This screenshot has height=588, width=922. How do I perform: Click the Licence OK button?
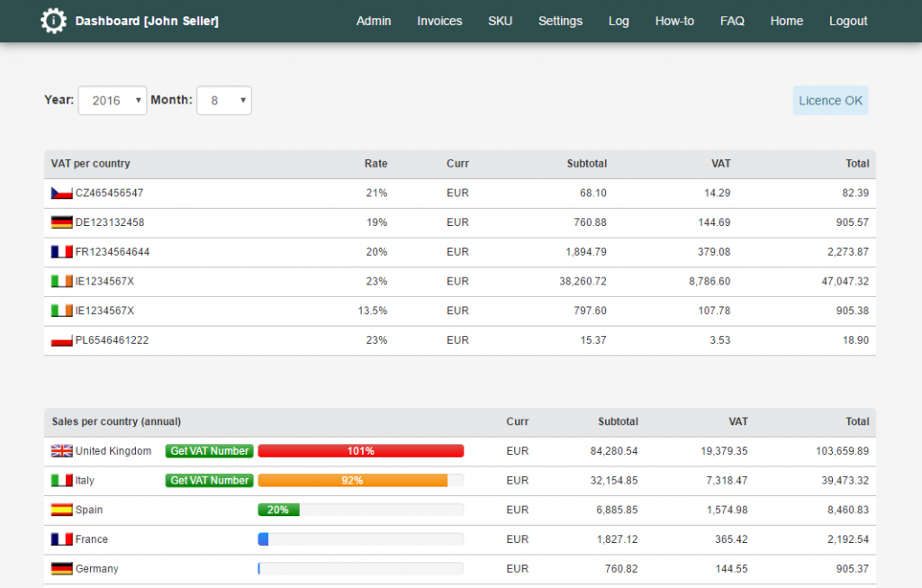(829, 100)
